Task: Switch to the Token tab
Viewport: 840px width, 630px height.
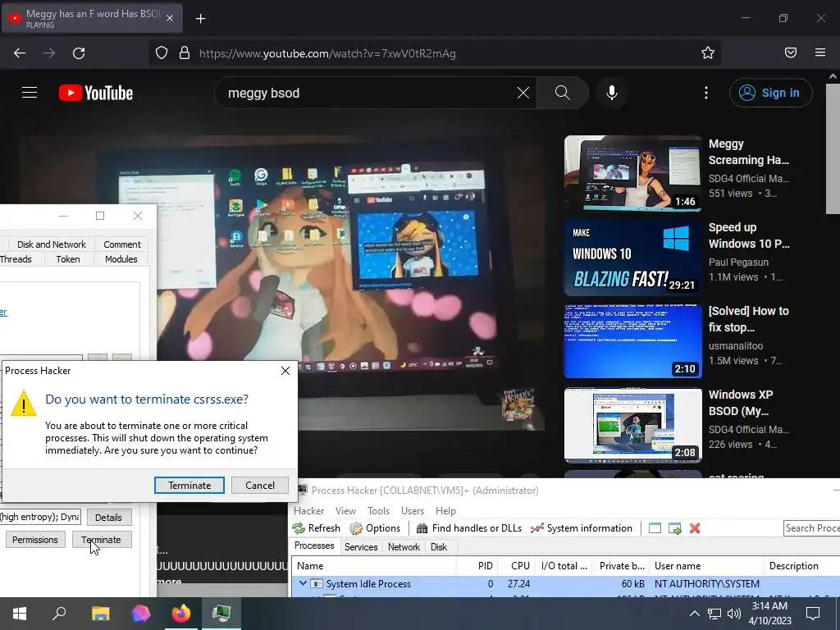Action: [68, 259]
